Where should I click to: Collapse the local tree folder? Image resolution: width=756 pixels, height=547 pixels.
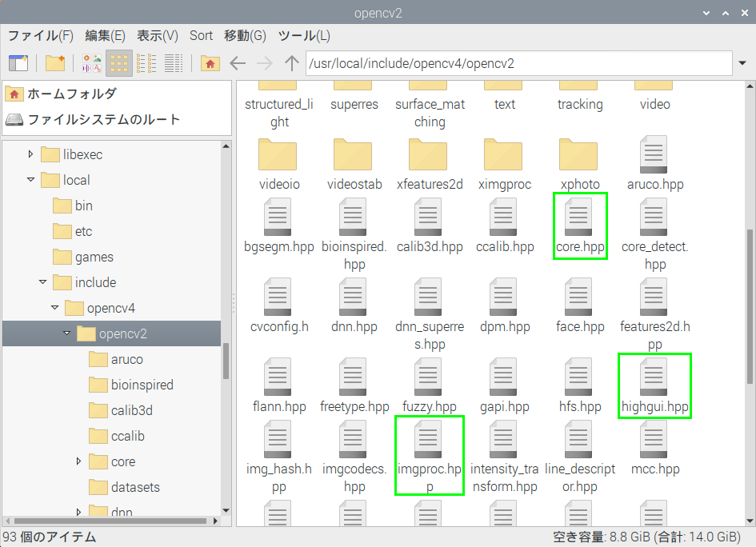30,180
